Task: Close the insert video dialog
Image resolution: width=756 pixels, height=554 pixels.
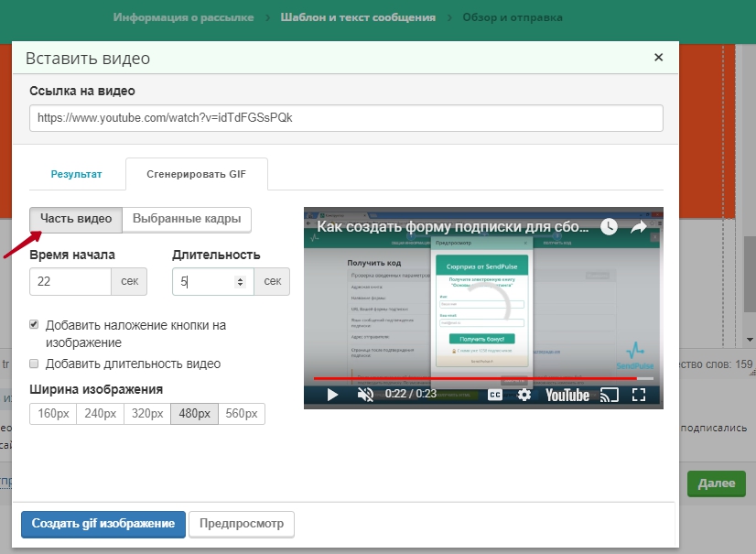Action: click(659, 58)
